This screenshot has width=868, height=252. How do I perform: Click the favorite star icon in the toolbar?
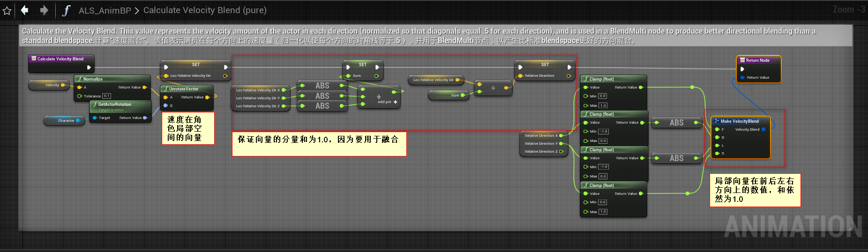(x=7, y=10)
